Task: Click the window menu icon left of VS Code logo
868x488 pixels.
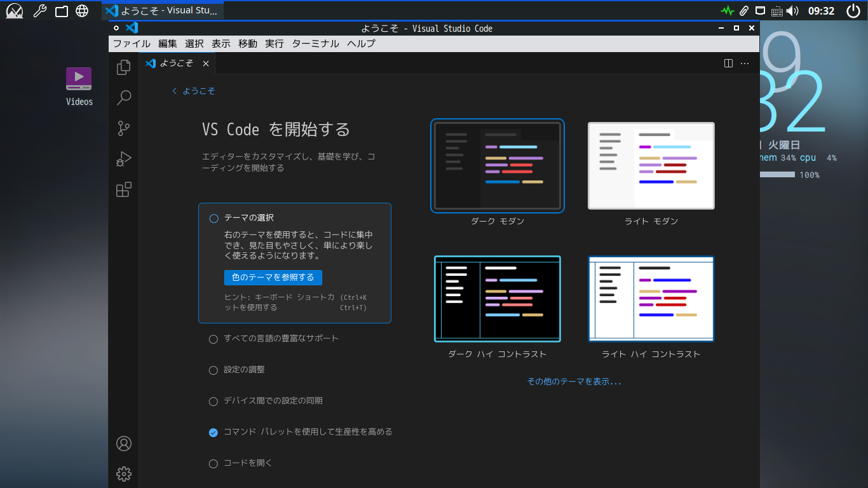Action: click(x=116, y=28)
